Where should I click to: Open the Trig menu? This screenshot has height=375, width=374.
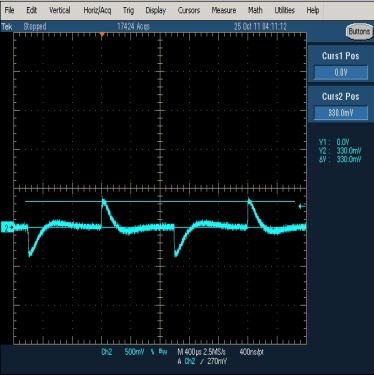pyautogui.click(x=128, y=10)
